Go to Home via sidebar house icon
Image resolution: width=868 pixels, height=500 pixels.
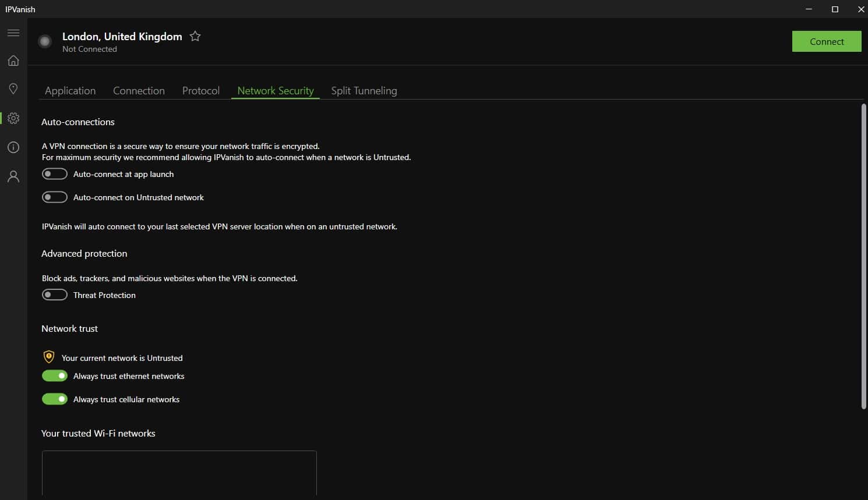coord(13,61)
